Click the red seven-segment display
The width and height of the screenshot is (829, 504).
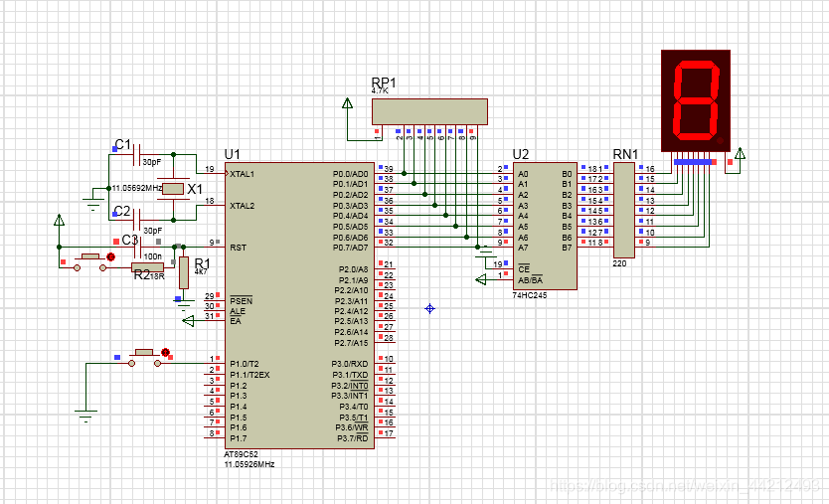click(695, 100)
